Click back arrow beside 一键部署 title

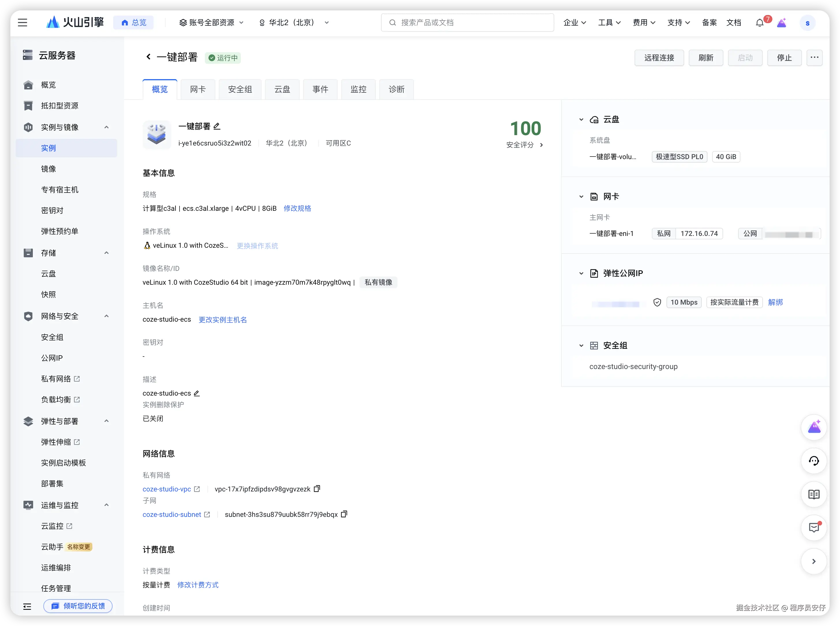[x=148, y=57]
